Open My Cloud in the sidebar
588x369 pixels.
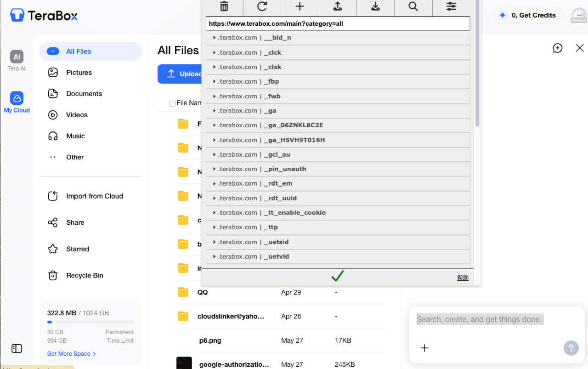pyautogui.click(x=17, y=102)
